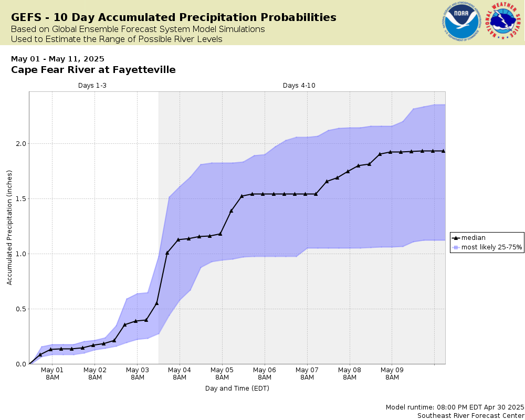525x420 pixels.
Task: Click the purple most likely legend swatch
Action: pyautogui.click(x=456, y=247)
